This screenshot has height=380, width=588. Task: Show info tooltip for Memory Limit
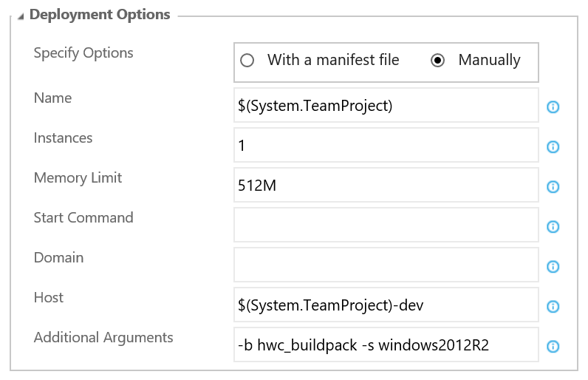point(553,187)
